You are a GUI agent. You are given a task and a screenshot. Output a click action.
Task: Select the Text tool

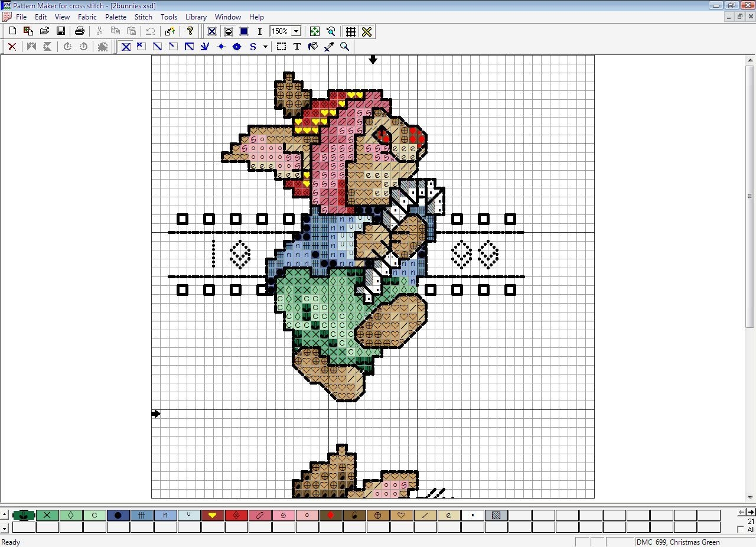click(x=296, y=46)
